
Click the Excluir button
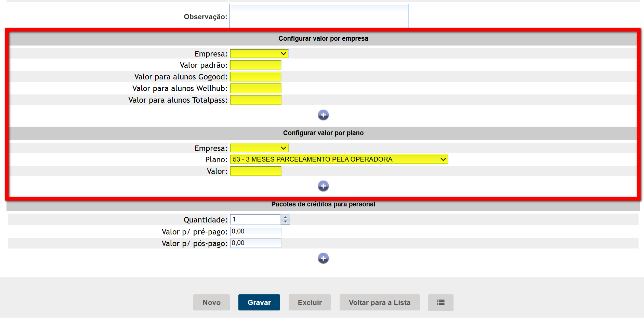pyautogui.click(x=310, y=303)
